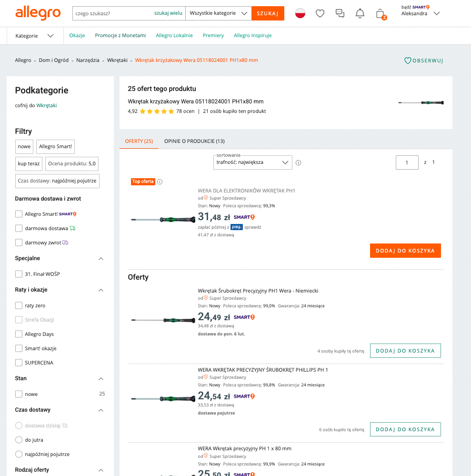Collapse the Raty i okazje section
Viewport: 471px width, 476px height.
[x=101, y=290]
